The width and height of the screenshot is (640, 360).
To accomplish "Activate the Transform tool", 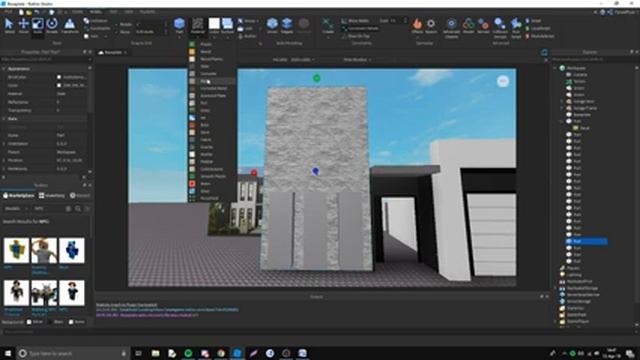I will tap(70, 25).
